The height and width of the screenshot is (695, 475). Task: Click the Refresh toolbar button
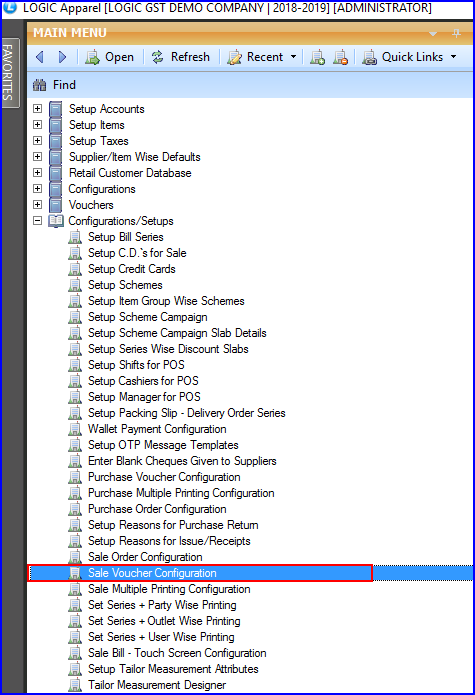tap(180, 57)
